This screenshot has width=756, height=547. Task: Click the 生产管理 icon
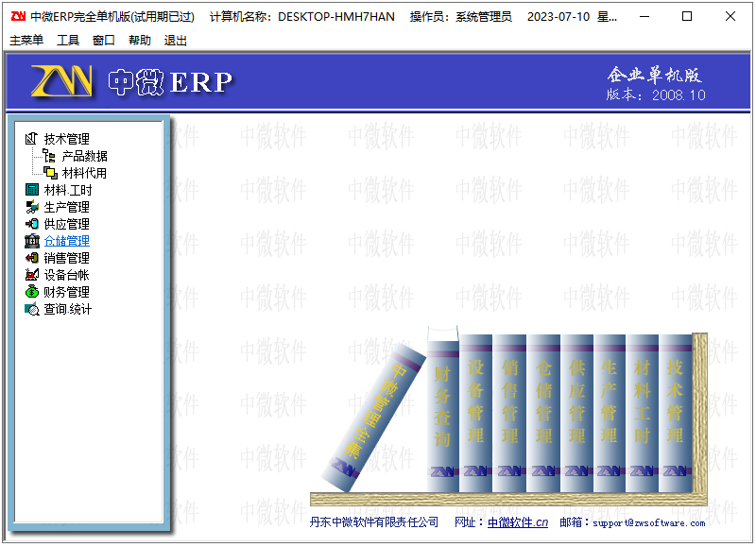[32, 207]
